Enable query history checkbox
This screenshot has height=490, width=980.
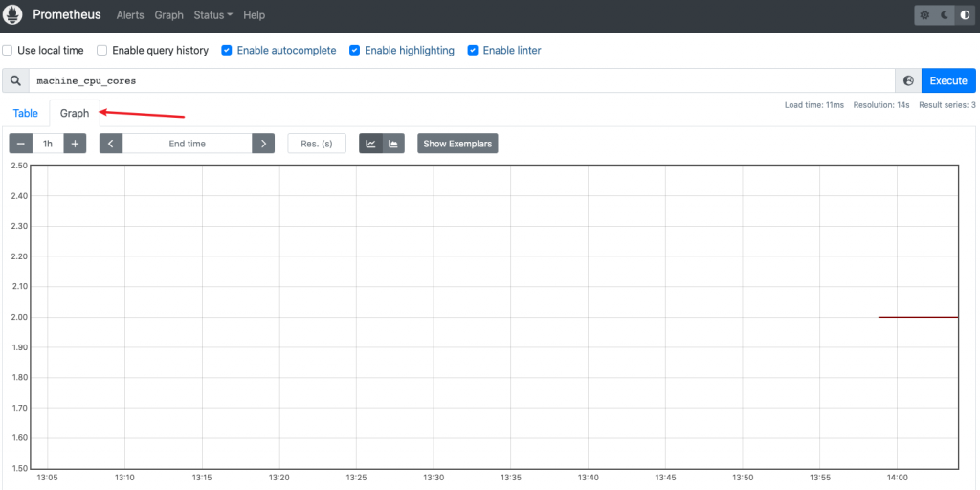pyautogui.click(x=102, y=50)
